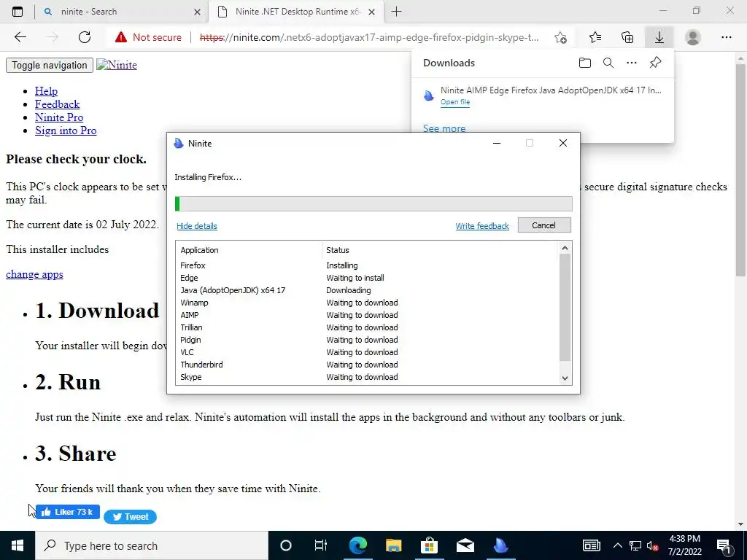Show hidden tray icons chevron
The height and width of the screenshot is (560, 747).
617,545
